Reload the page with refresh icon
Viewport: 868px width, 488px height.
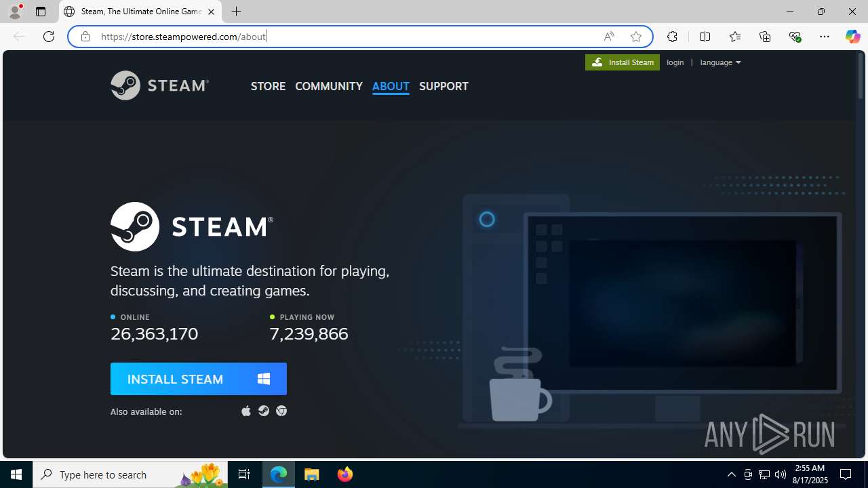click(49, 37)
